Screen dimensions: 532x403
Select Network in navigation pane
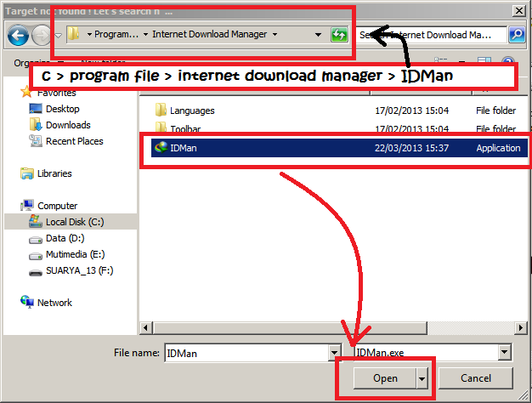54,303
